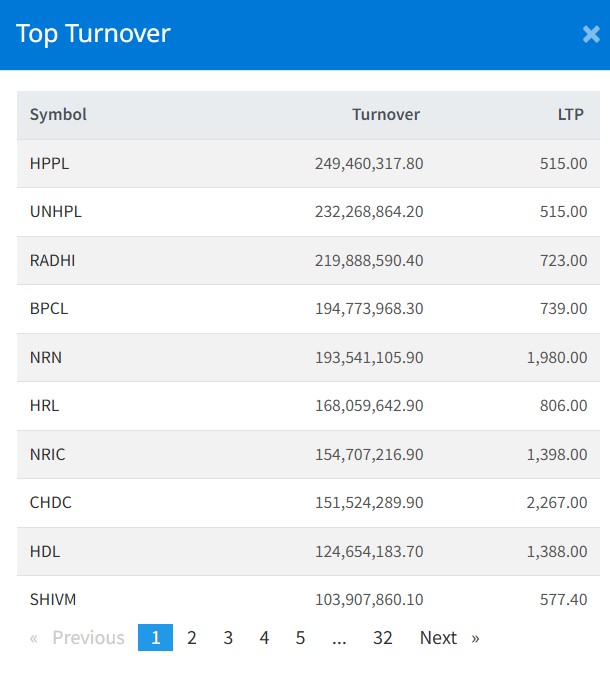
Task: Click the LTP column header
Action: tap(572, 115)
